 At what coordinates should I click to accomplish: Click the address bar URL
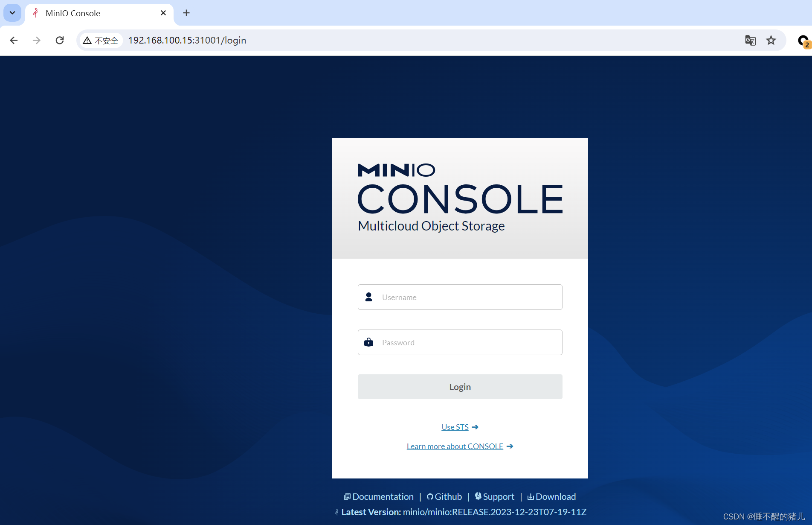click(187, 40)
